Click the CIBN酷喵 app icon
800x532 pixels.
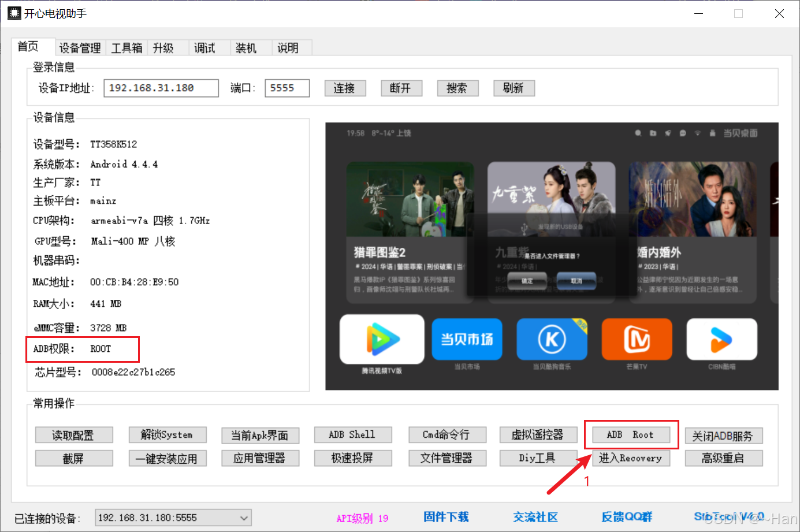point(721,339)
